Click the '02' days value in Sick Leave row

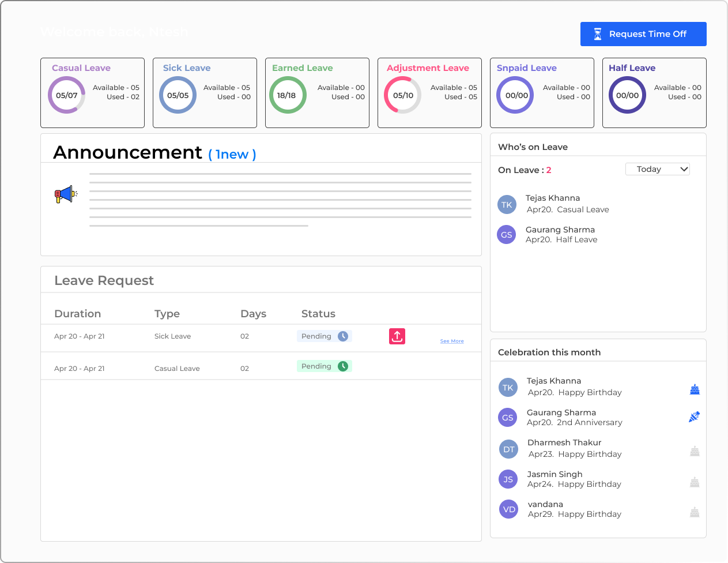point(245,336)
